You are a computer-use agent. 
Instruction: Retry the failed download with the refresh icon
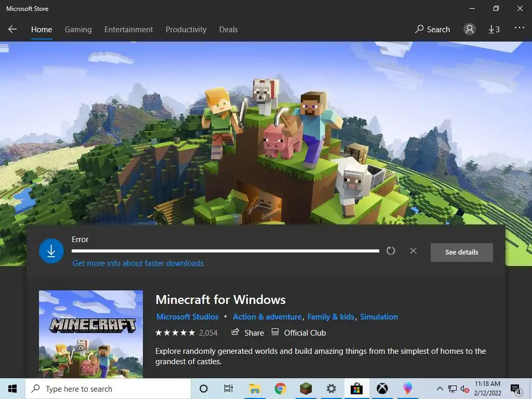click(391, 251)
